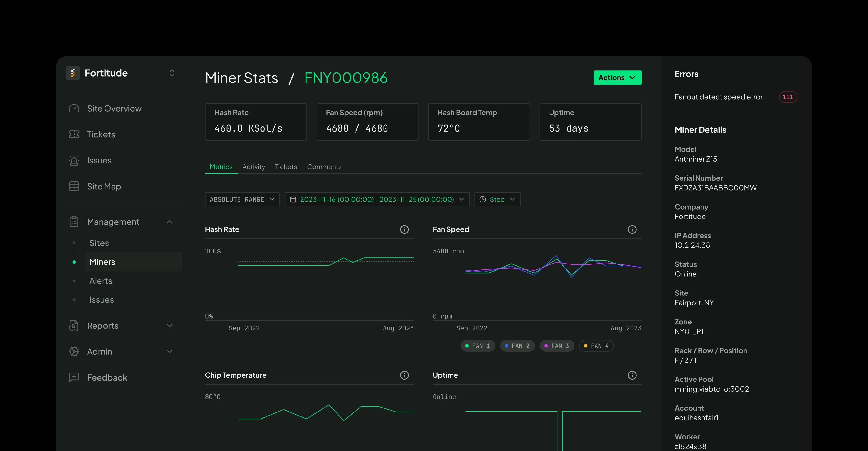Screen dimensions: 868x451
Task: Click the Site Overview gauge icon
Action: [x=74, y=109]
